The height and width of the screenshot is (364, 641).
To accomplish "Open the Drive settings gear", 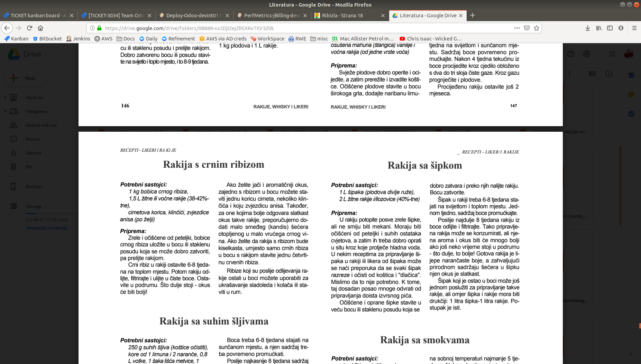I will tap(586, 54).
